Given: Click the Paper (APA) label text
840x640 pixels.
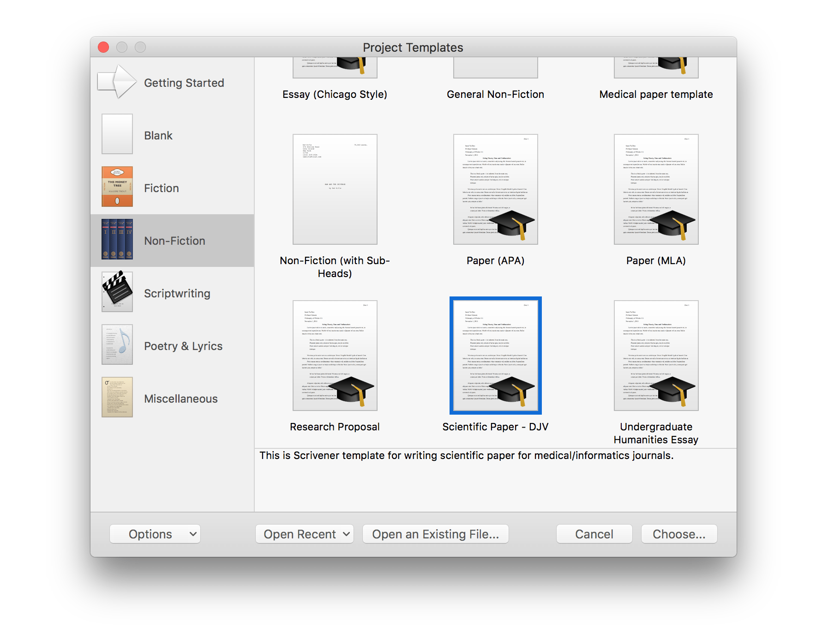Looking at the screenshot, I should (496, 261).
